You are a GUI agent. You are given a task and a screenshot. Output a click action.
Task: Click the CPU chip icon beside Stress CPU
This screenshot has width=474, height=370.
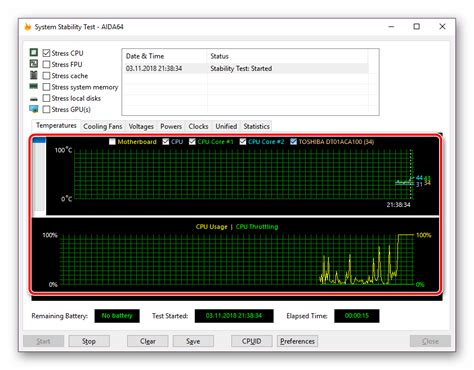click(34, 53)
